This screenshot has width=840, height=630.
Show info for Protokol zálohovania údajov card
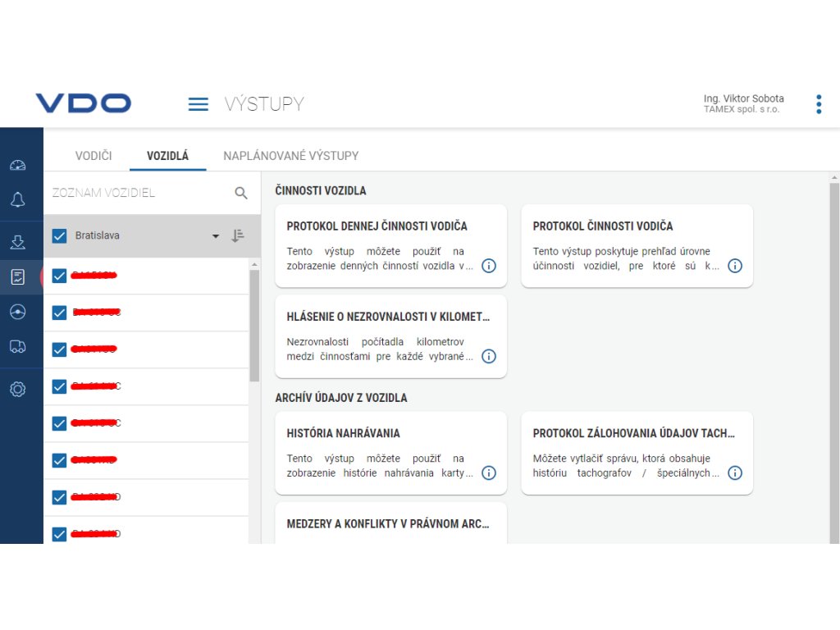tap(735, 473)
